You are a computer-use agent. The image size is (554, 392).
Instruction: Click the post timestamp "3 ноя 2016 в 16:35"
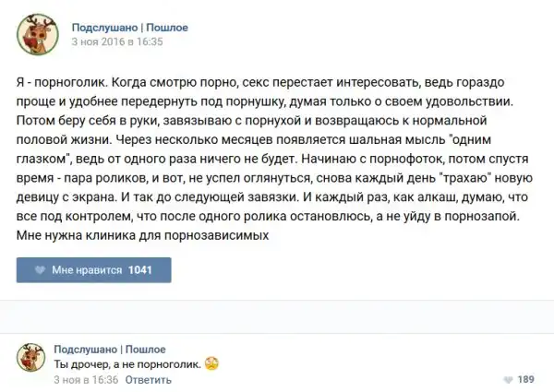116,42
